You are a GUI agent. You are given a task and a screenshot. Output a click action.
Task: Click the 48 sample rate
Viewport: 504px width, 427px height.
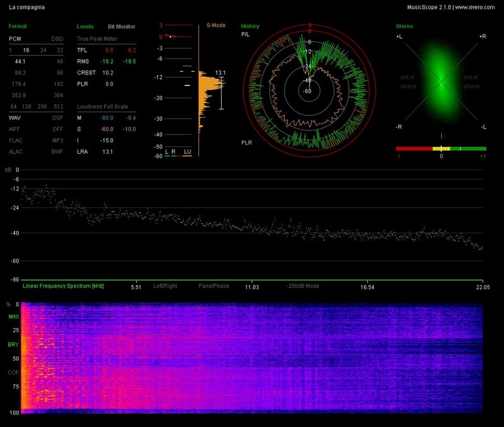(60, 61)
